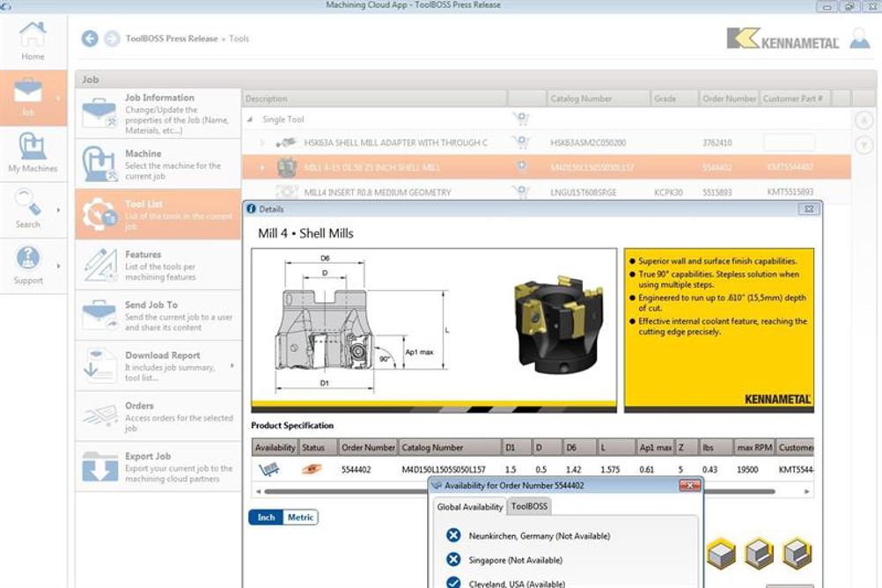Click the Neunkirchen, Germany not-available icon

pyautogui.click(x=453, y=536)
